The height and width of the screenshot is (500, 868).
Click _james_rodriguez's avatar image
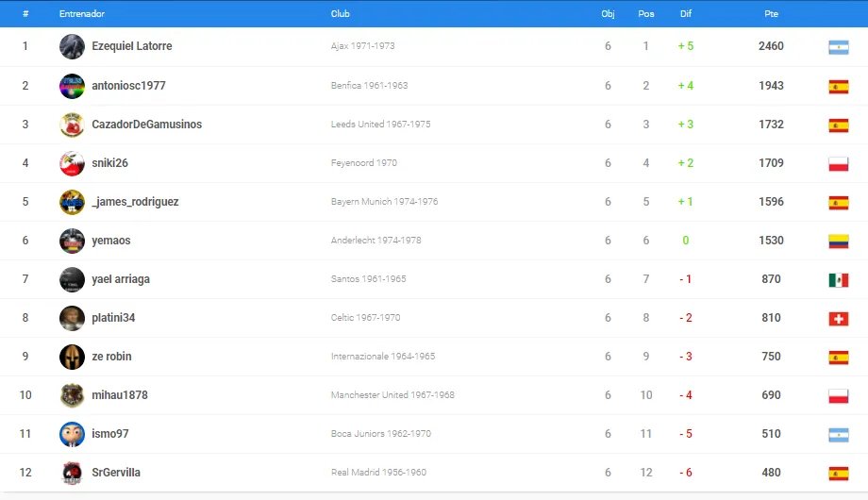tap(72, 202)
